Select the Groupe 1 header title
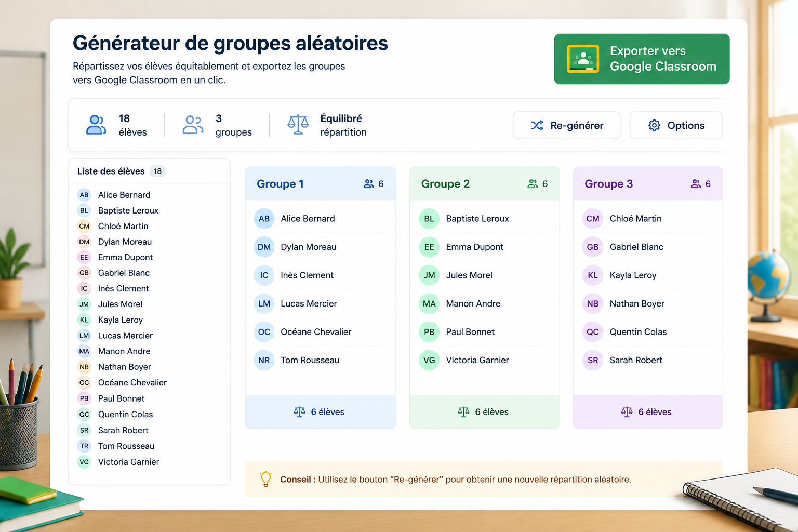Viewport: 798px width, 532px height. [x=280, y=184]
